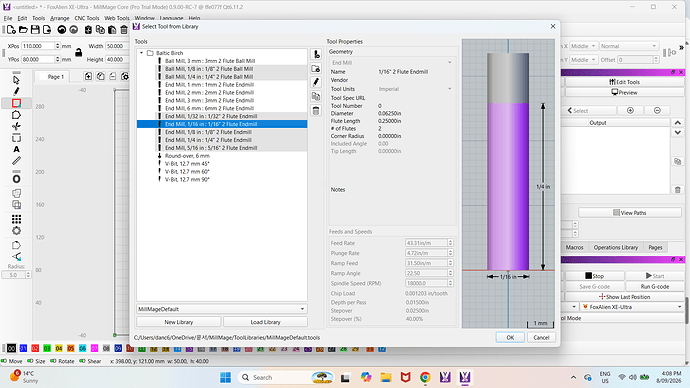The height and width of the screenshot is (388, 690).
Task: Click the Copy icon in main toolbar
Action: click(100, 29)
